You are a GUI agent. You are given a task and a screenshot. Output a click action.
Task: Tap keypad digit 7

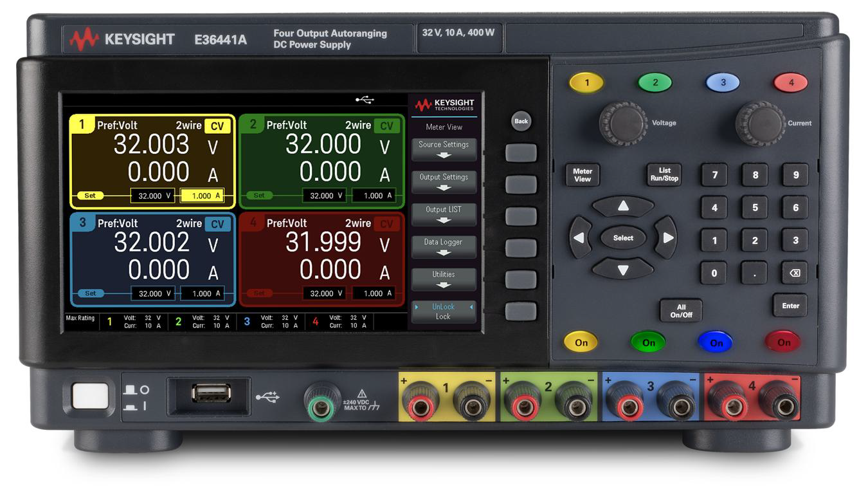(x=714, y=175)
